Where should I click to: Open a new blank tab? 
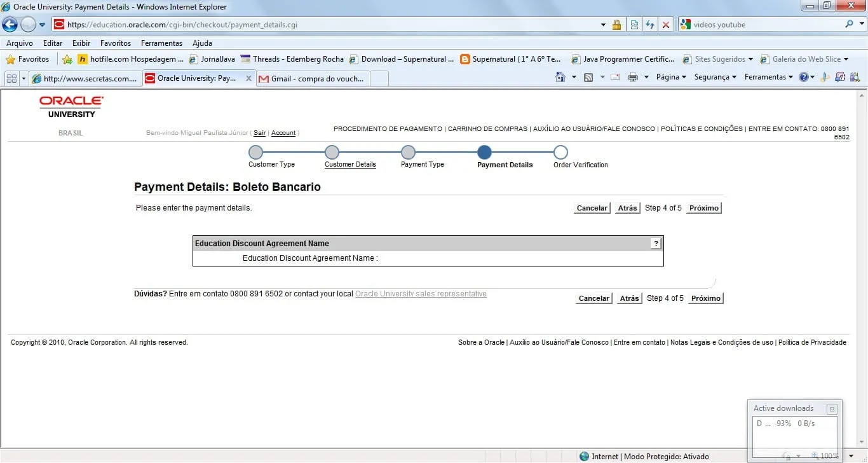point(379,78)
